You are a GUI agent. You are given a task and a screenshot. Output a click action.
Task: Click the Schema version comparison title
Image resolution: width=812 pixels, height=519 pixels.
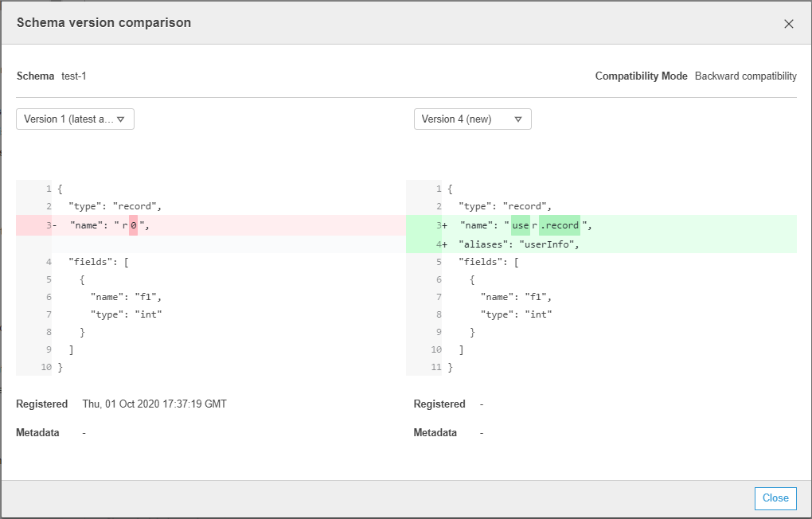point(103,23)
